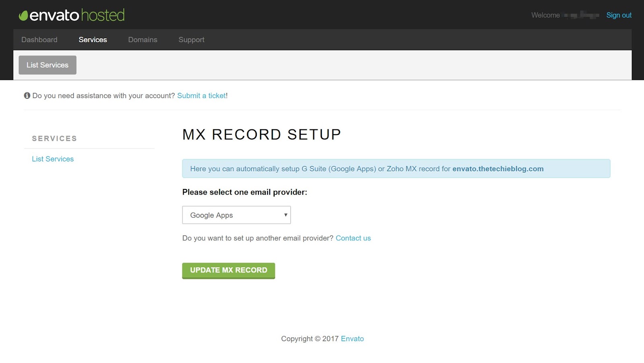The image size is (644, 363).
Task: Click the 'Please select one email provider' label
Action: tap(245, 192)
